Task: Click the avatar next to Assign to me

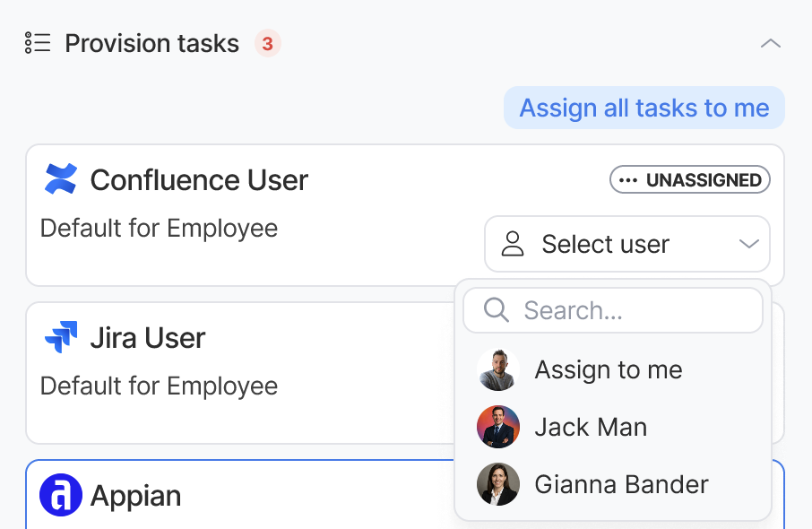Action: click(x=498, y=369)
